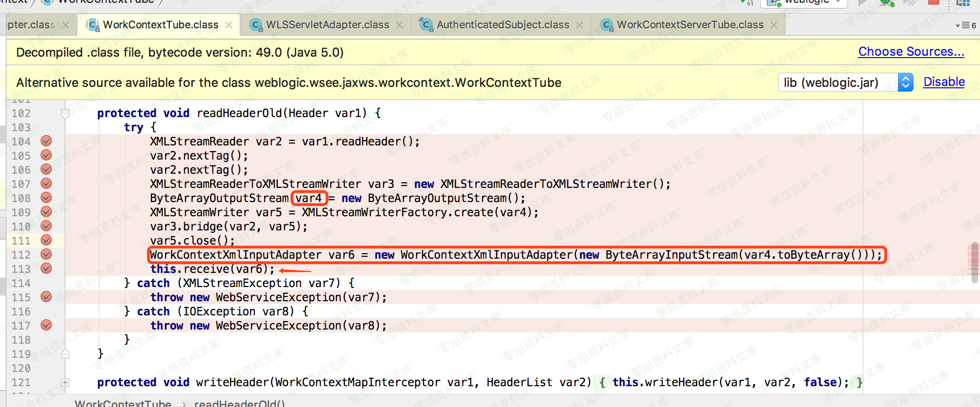The image size is (980, 407).
Task: Expand the folded writeHeader method at line 121
Action: tap(65, 382)
